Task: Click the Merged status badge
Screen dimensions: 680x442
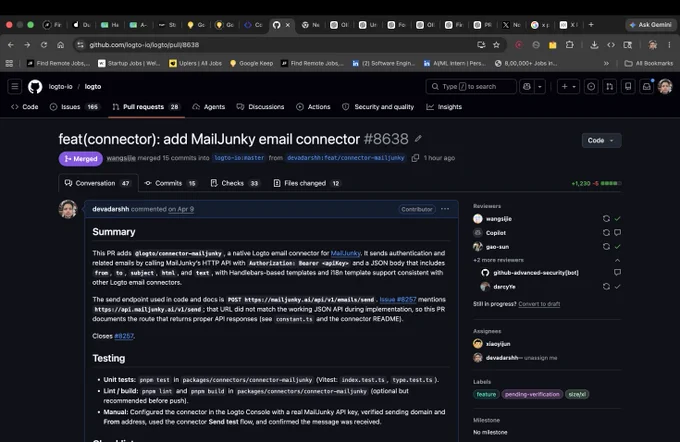Action: coord(81,159)
